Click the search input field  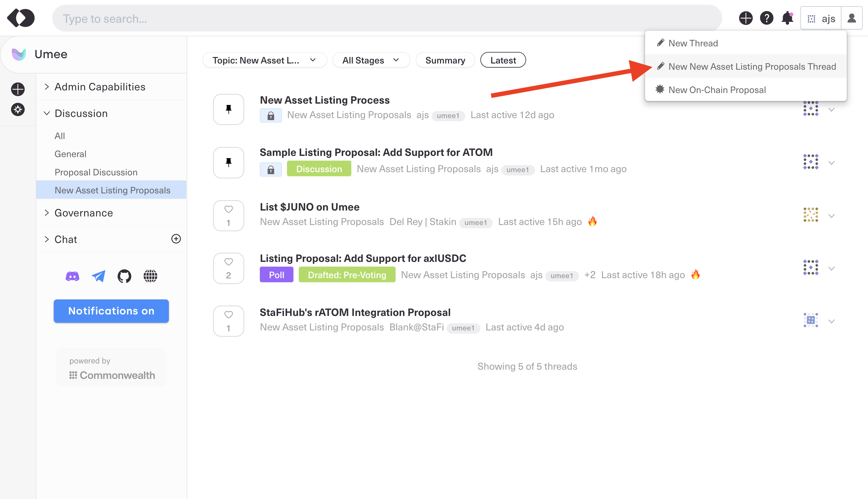[x=386, y=19]
